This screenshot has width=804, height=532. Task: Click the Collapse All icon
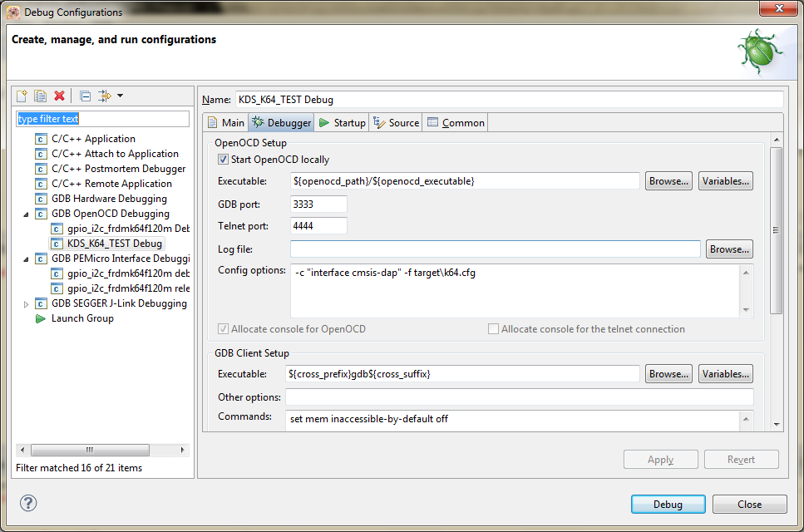86,96
